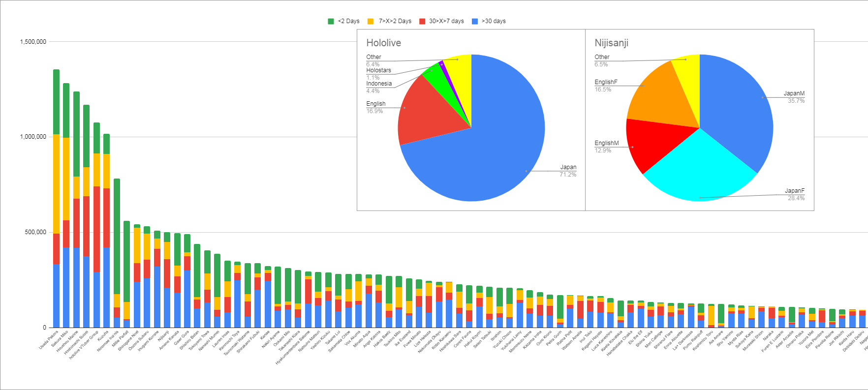Click the 'EnglishM 12.9%' pie label
Viewport: 868px width, 390px height.
click(607, 147)
